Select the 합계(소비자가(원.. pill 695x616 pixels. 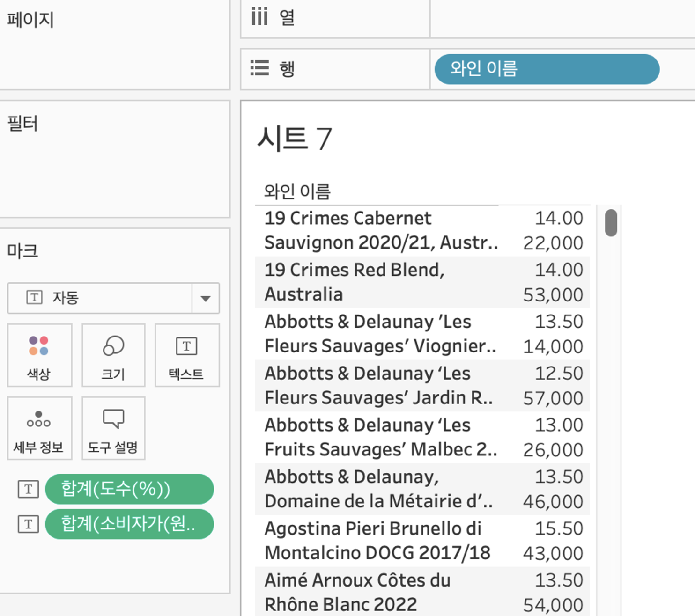pyautogui.click(x=129, y=524)
